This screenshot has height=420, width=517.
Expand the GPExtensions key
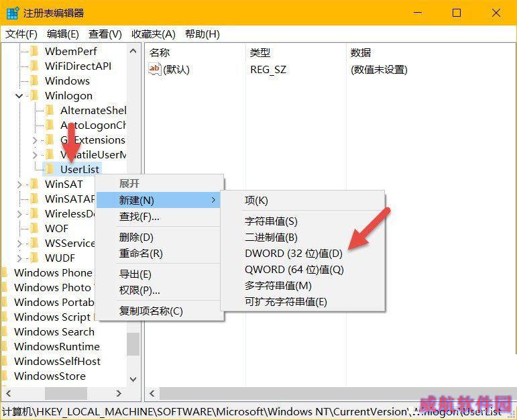pos(35,140)
